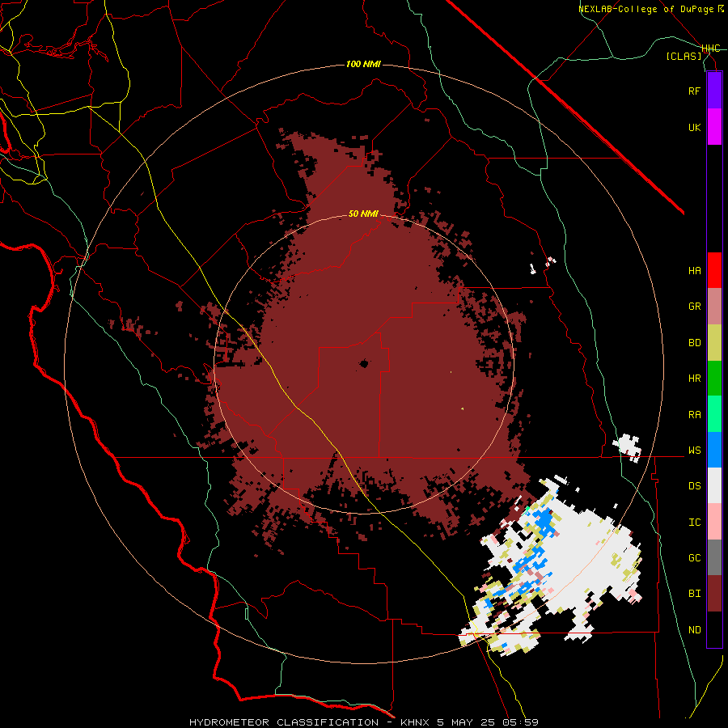
Task: Click the HHC product code label
Action: click(711, 49)
